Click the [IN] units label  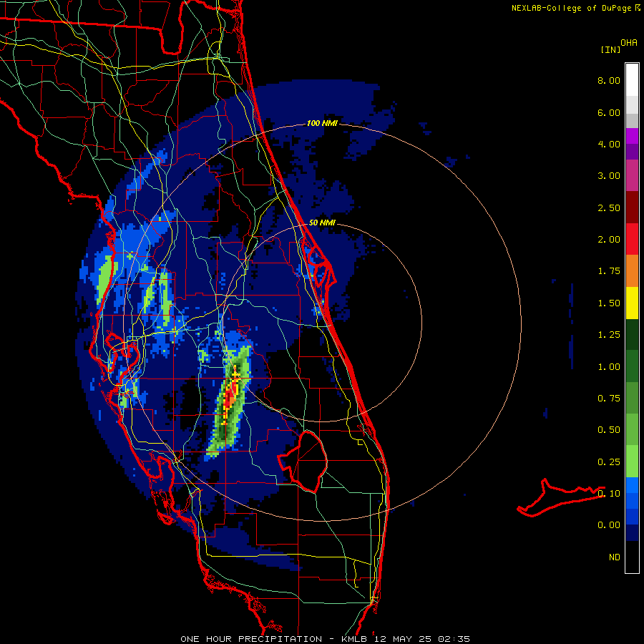pyautogui.click(x=611, y=49)
